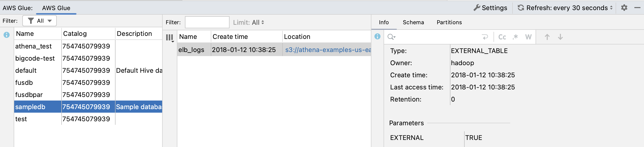Click the table Filter input field
The image size is (644, 147).
(207, 22)
